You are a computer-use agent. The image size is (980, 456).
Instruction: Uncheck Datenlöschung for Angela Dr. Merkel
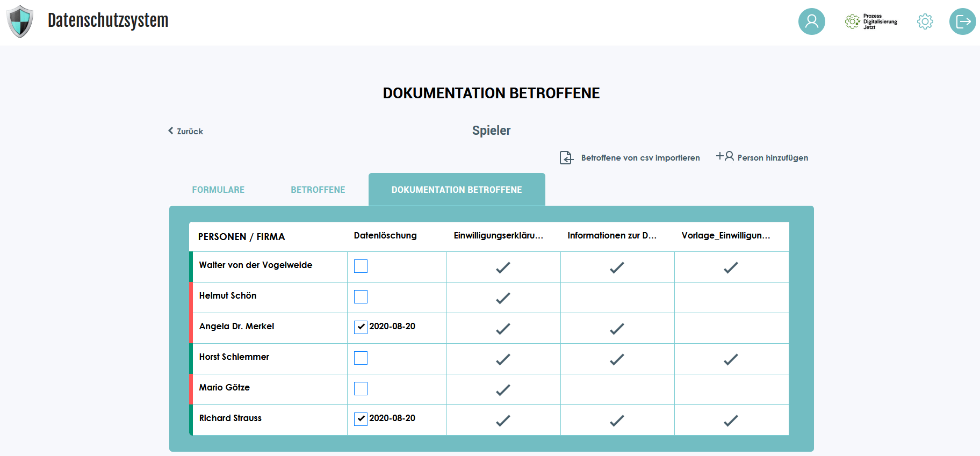click(x=361, y=327)
